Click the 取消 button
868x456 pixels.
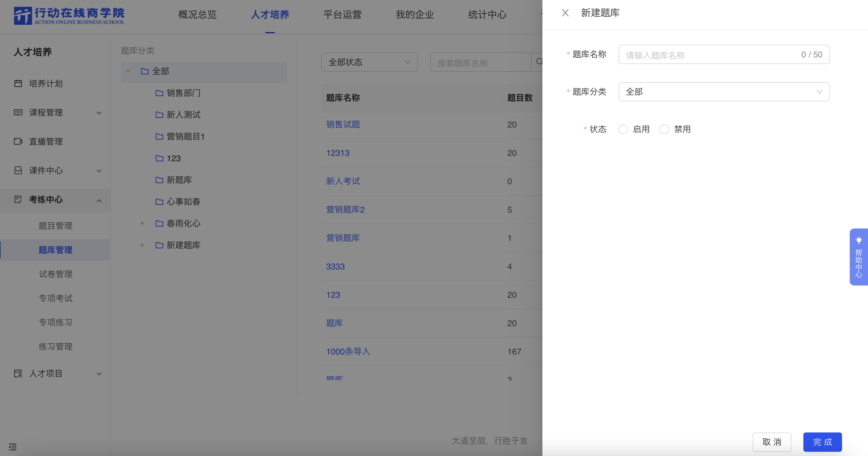point(772,442)
